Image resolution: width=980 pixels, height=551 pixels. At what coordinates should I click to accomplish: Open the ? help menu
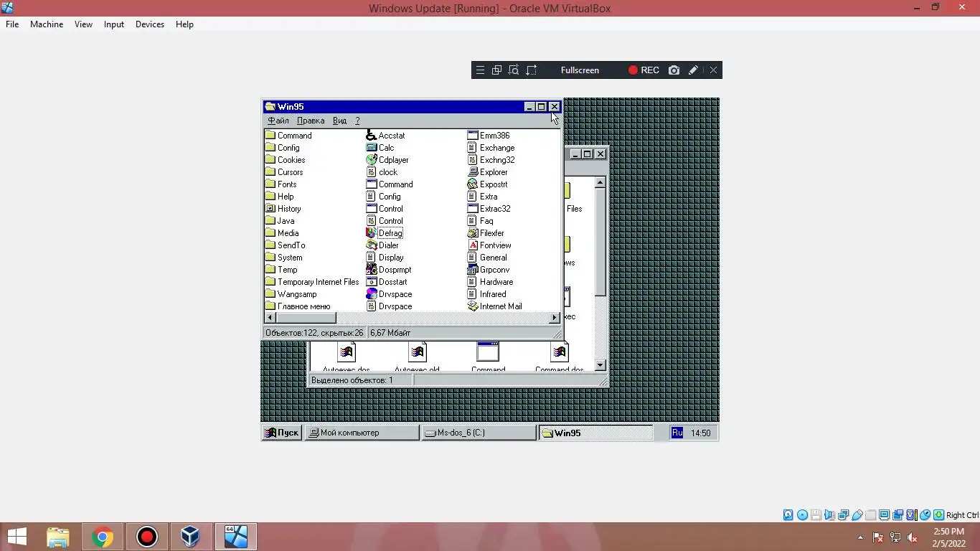point(357,121)
